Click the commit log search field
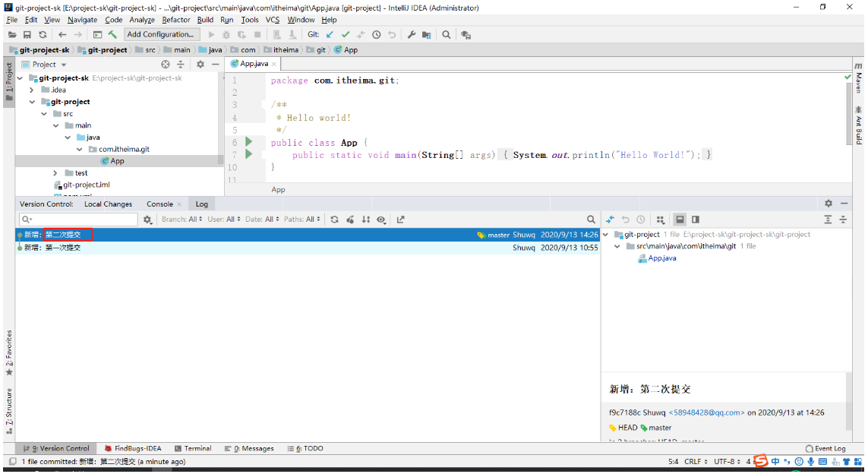This screenshot has height=474, width=868. [x=78, y=220]
